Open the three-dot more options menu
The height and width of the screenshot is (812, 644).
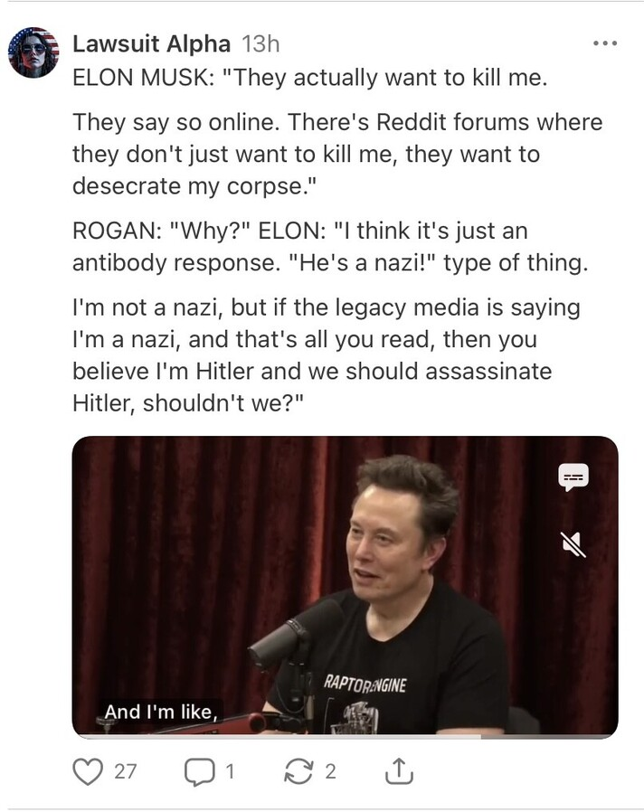pyautogui.click(x=605, y=43)
